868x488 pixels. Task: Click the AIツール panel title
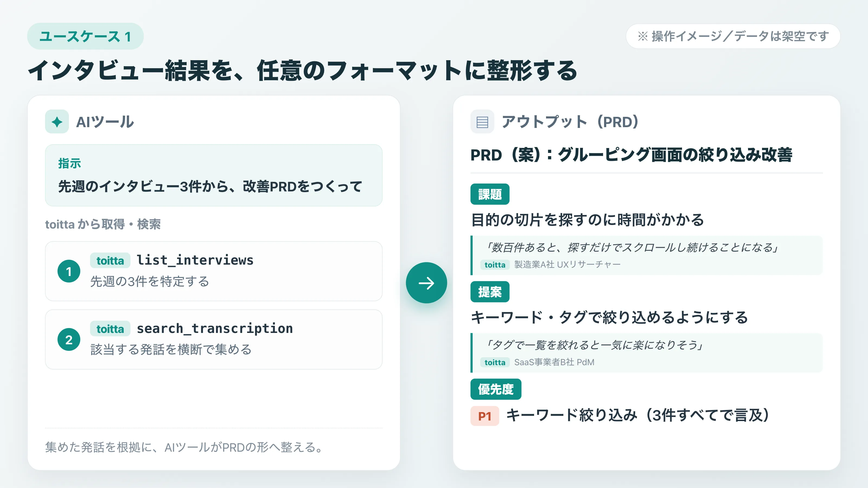(105, 121)
